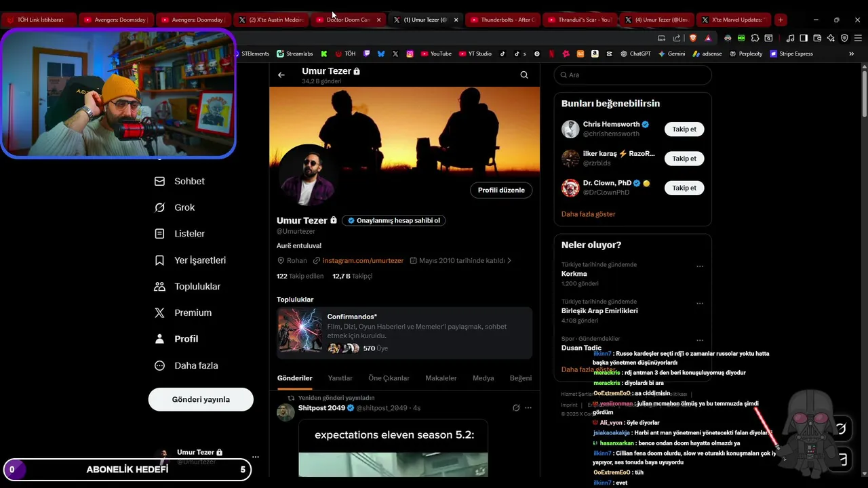
Task: Open the Premium page
Action: coord(183,312)
